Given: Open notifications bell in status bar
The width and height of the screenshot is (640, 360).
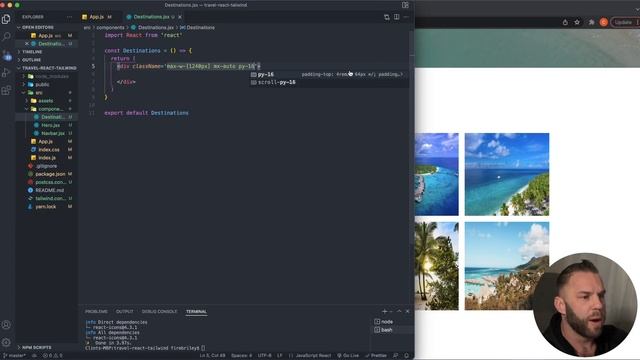Looking at the screenshot, I should [x=407, y=356].
